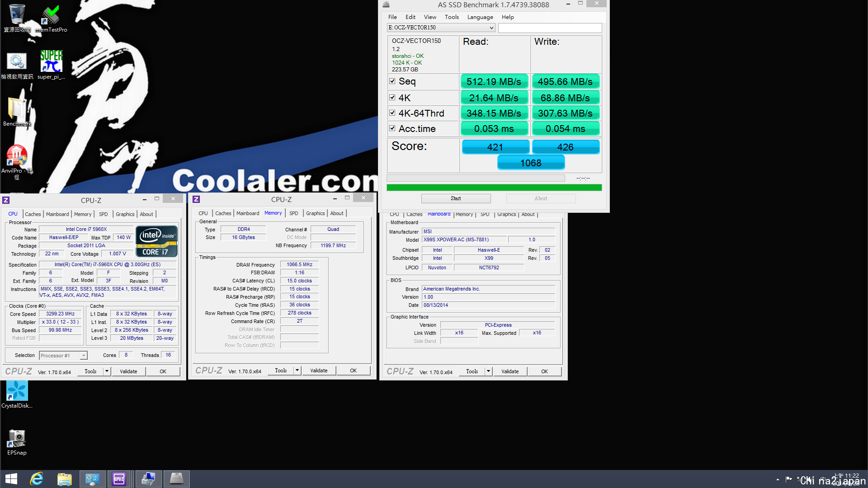This screenshot has width=868, height=488.
Task: Click Validate in left CPU-Z window
Action: [128, 371]
